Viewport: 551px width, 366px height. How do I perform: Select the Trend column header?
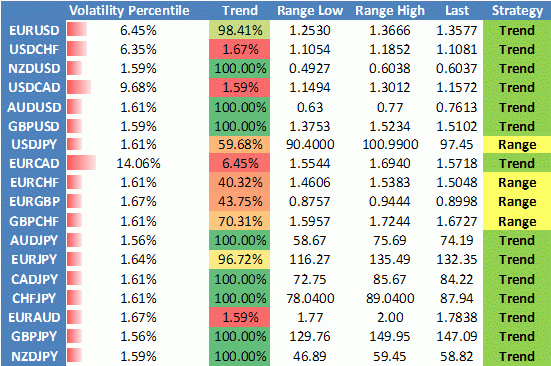240,11
